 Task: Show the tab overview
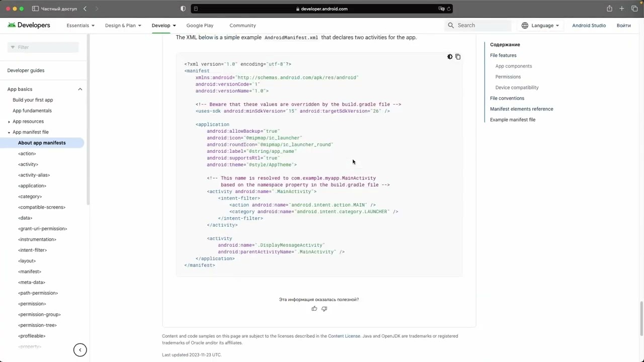[634, 9]
